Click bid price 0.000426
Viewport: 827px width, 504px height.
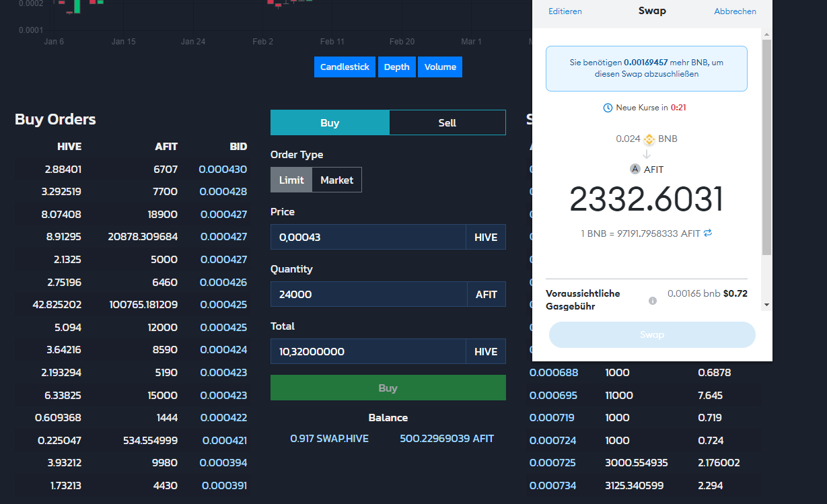223,282
